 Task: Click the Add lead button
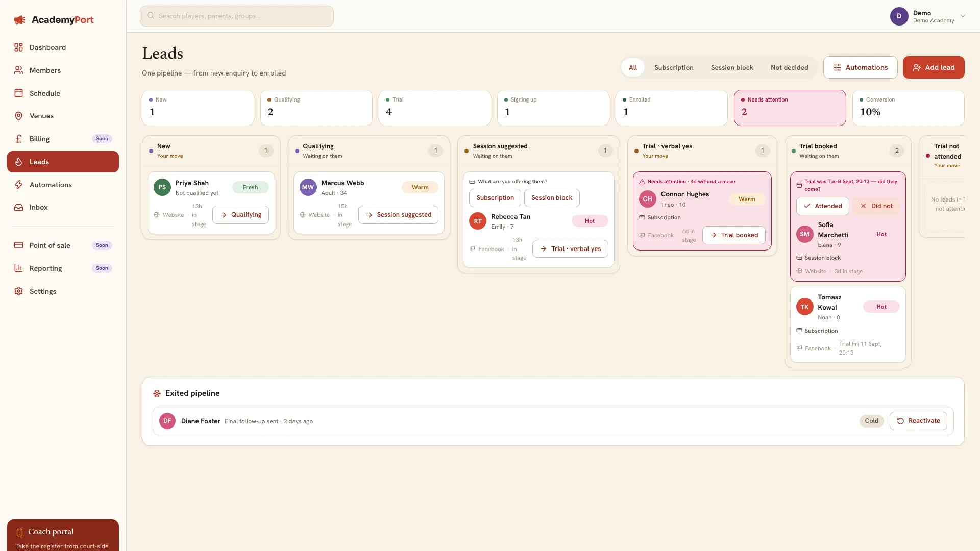pos(934,67)
